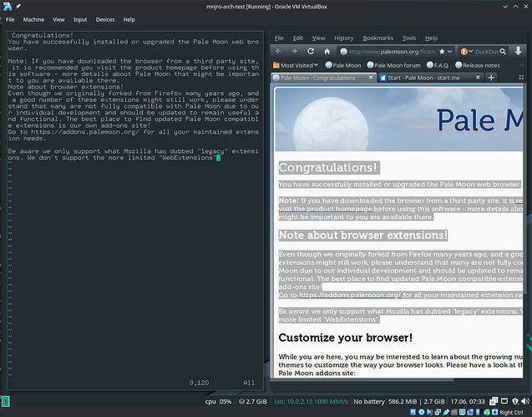Open the browser View menu
The image size is (532, 417).
(x=318, y=38)
